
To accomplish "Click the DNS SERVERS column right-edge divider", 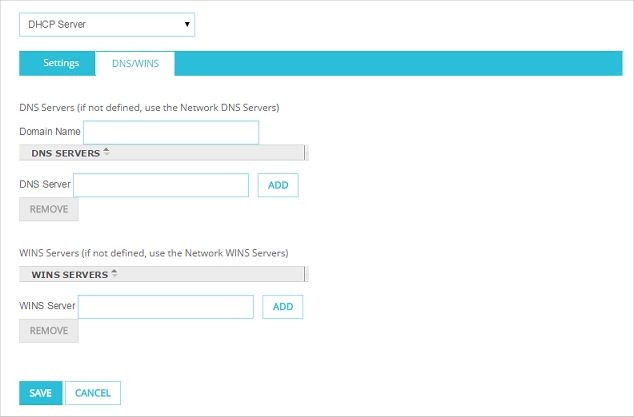I will tap(305, 154).
